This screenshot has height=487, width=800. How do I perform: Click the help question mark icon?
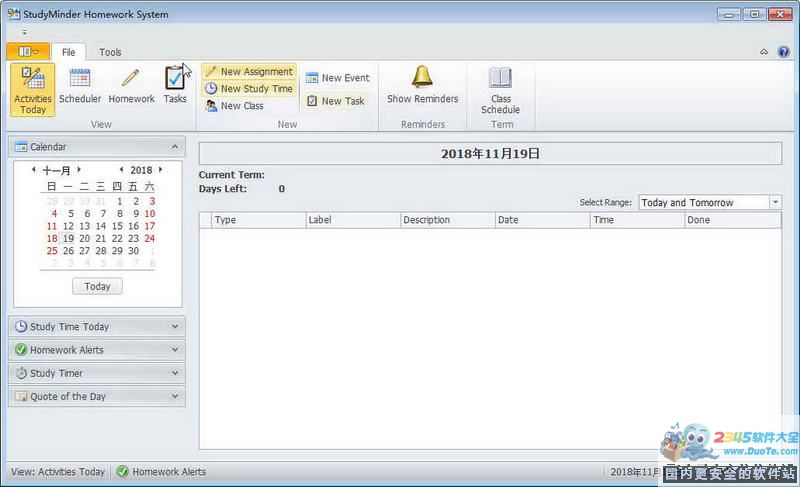784,52
